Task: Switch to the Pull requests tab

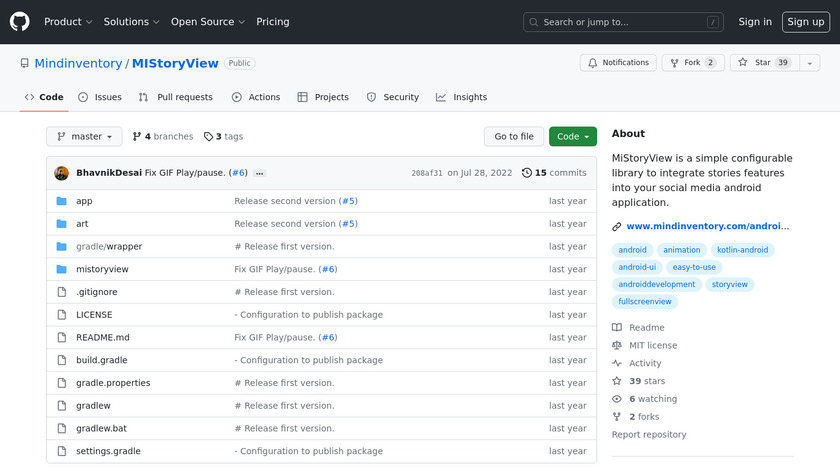Action: click(176, 97)
